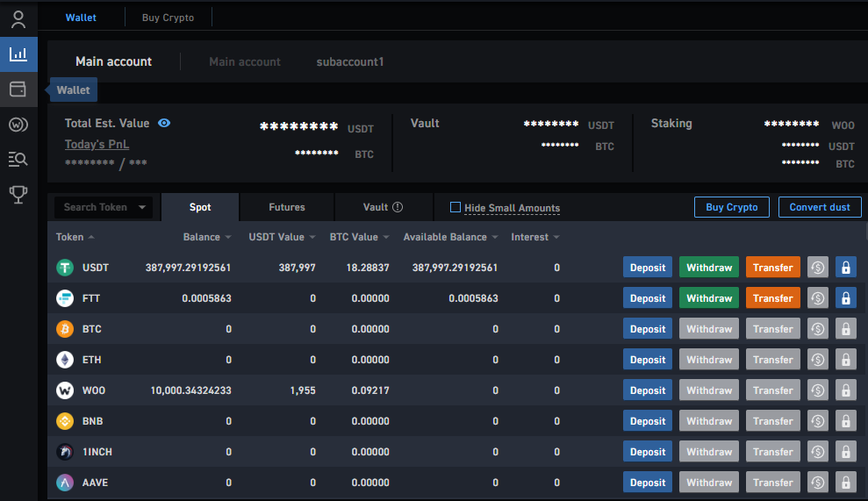Click the 10,000.34324233 WOO balance

click(x=191, y=390)
